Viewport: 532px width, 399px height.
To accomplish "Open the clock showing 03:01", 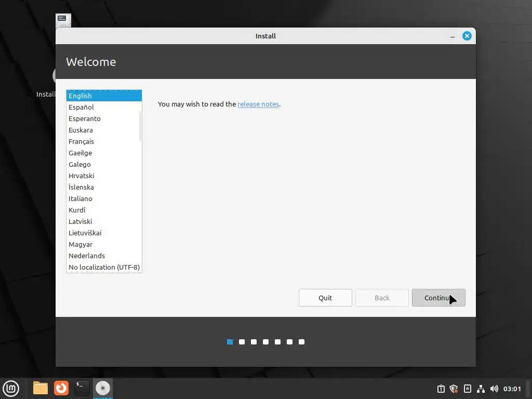I will point(512,389).
